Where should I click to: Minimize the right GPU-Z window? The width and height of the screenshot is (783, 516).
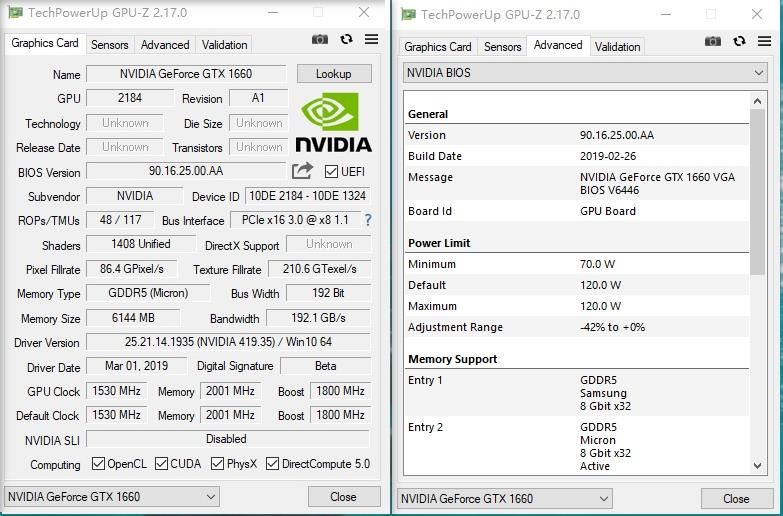tap(666, 14)
